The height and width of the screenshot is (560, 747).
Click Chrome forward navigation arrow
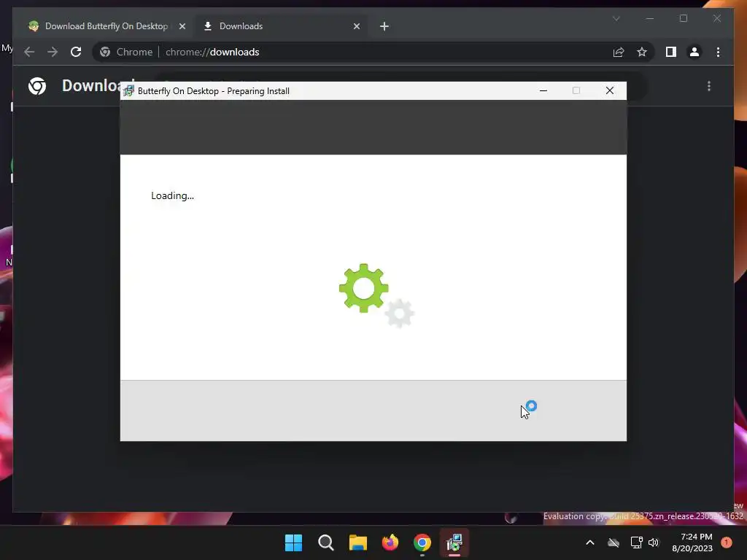pos(53,52)
